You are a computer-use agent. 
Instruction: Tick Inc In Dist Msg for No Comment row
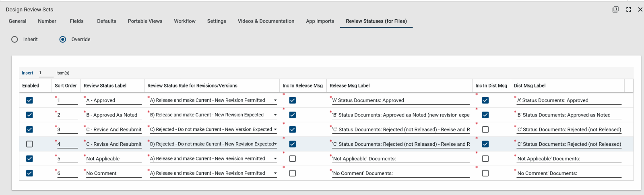click(485, 173)
